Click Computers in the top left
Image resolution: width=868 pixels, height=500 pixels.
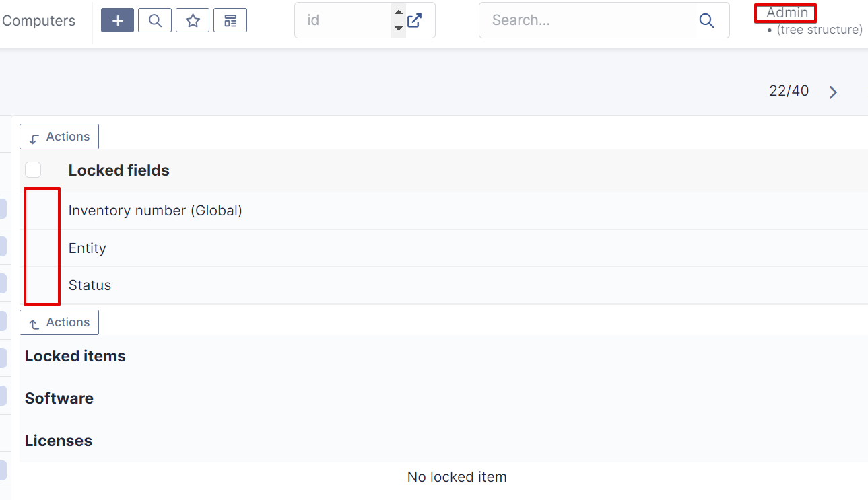tap(38, 20)
